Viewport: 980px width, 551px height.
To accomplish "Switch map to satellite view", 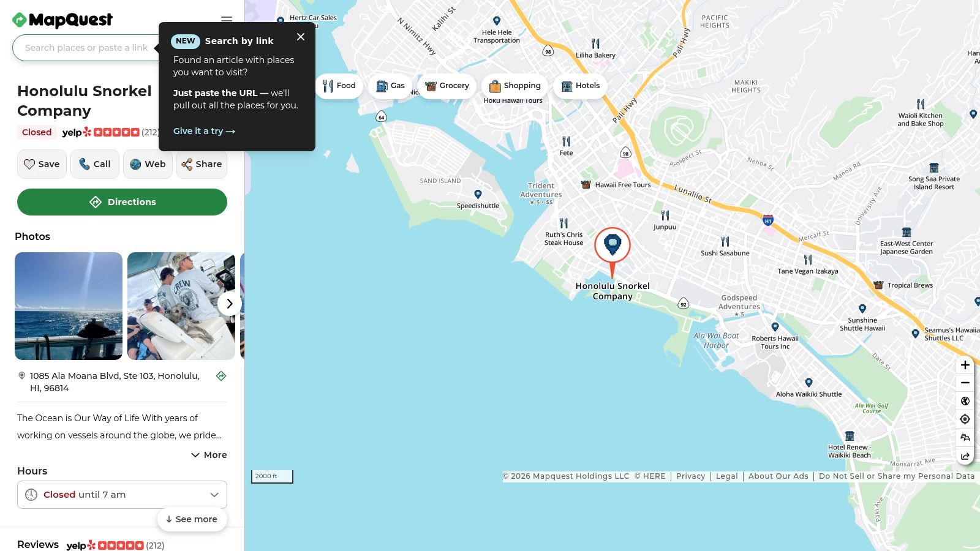I will 965,401.
